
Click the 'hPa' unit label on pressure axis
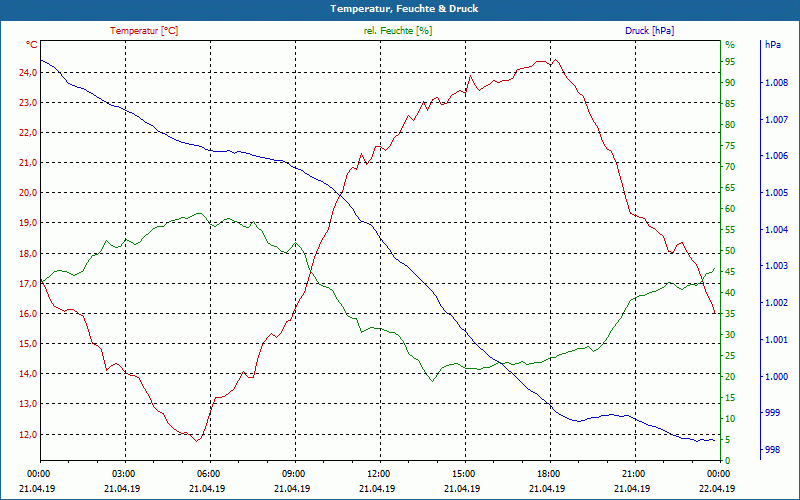773,45
